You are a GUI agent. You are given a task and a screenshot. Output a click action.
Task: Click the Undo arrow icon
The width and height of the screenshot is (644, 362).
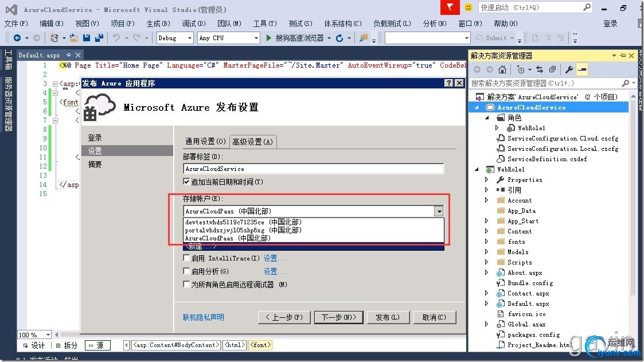coord(116,38)
